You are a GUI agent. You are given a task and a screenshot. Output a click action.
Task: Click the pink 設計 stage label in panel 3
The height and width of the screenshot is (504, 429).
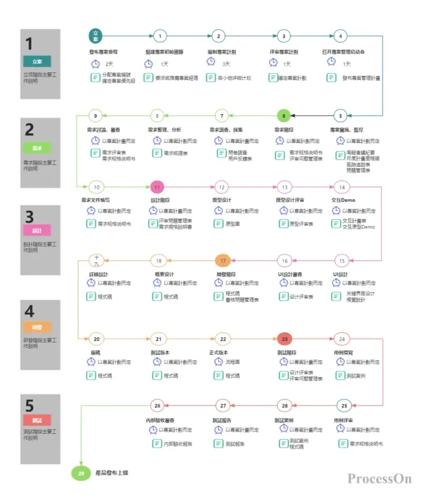tap(37, 231)
